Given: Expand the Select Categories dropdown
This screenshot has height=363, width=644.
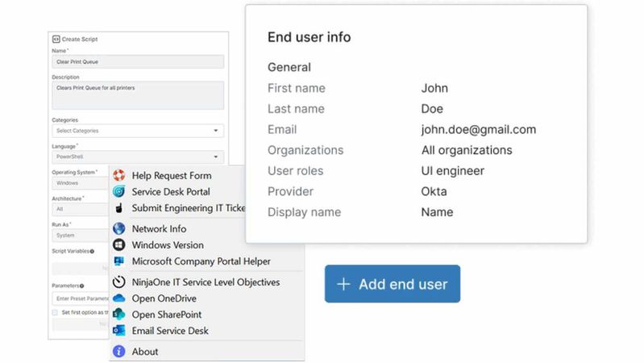Looking at the screenshot, I should pyautogui.click(x=137, y=131).
